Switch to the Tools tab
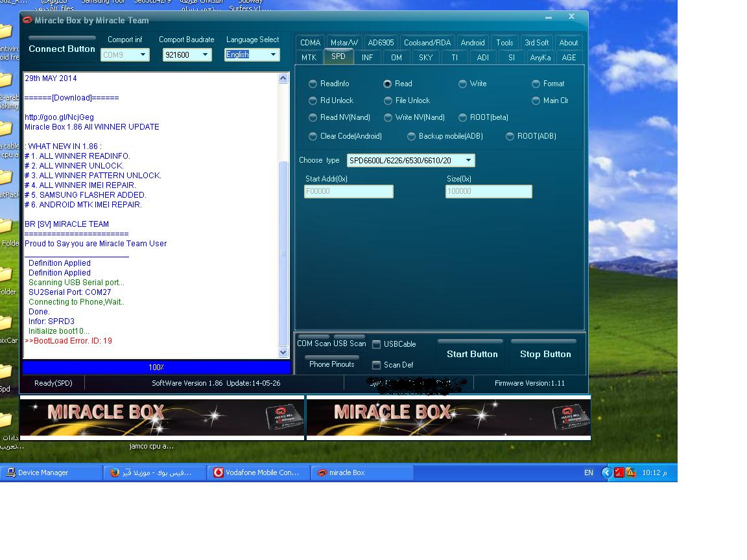The width and height of the screenshot is (747, 560). click(504, 42)
